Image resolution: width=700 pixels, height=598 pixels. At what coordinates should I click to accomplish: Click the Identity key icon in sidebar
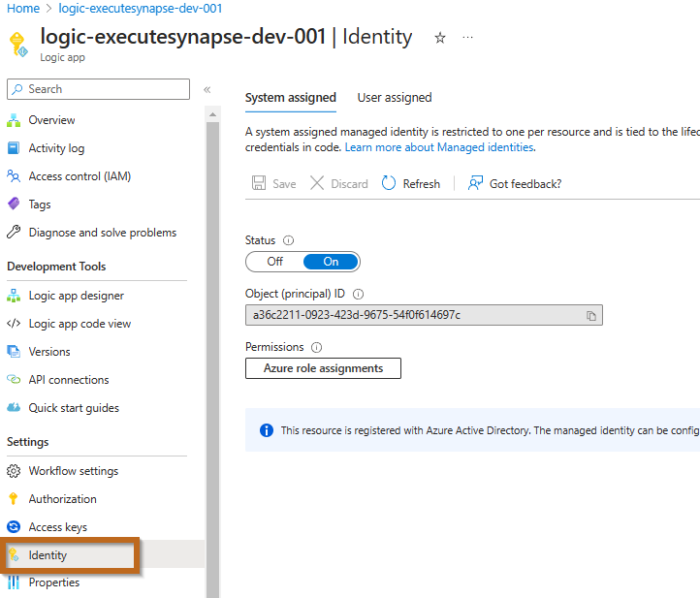14,554
